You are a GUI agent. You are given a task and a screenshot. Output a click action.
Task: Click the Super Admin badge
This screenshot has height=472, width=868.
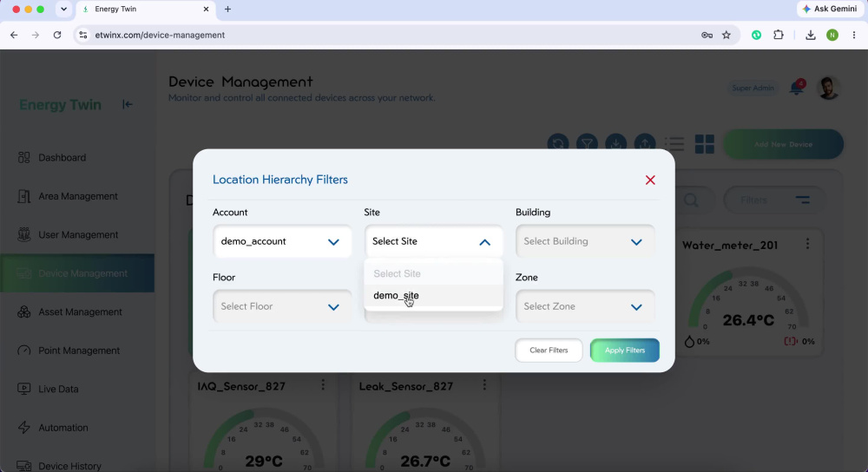[753, 88]
